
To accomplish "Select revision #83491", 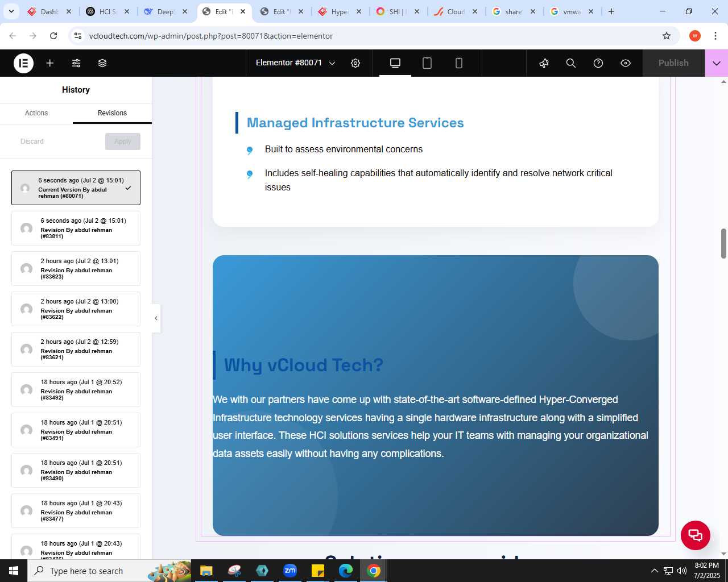I will click(76, 430).
